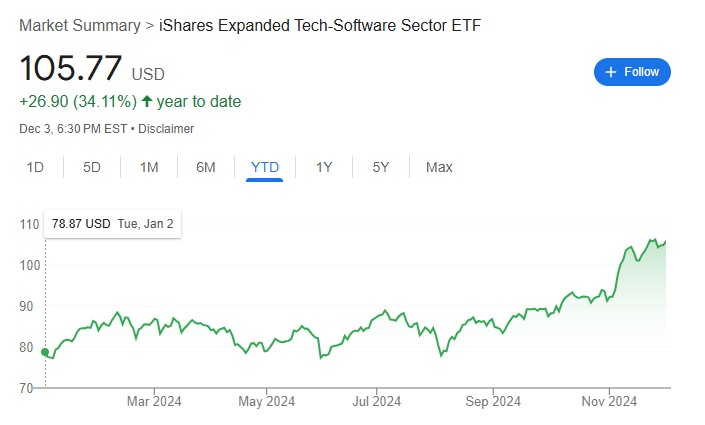Open the Disclaimer link
Viewport: 705px width, 425px height.
(166, 129)
